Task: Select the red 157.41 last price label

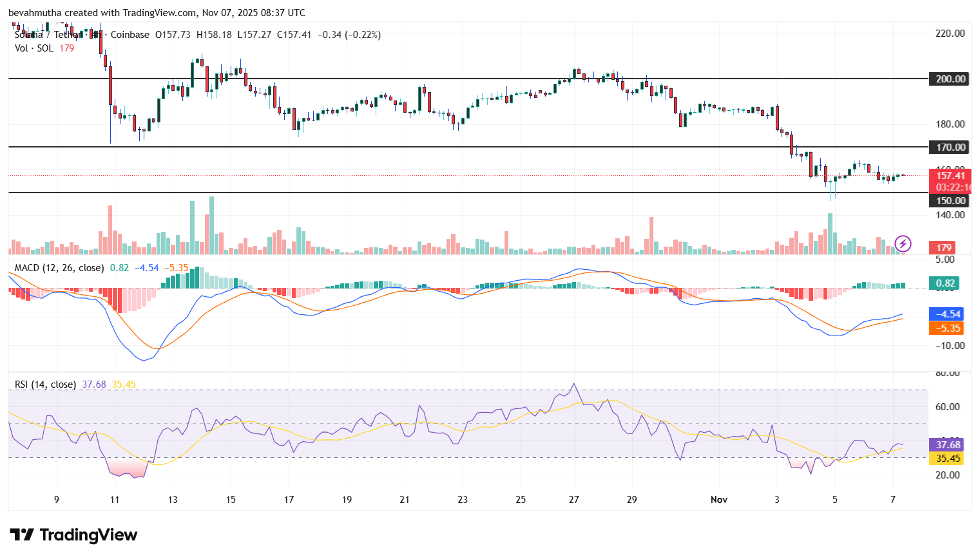Action: click(x=952, y=175)
